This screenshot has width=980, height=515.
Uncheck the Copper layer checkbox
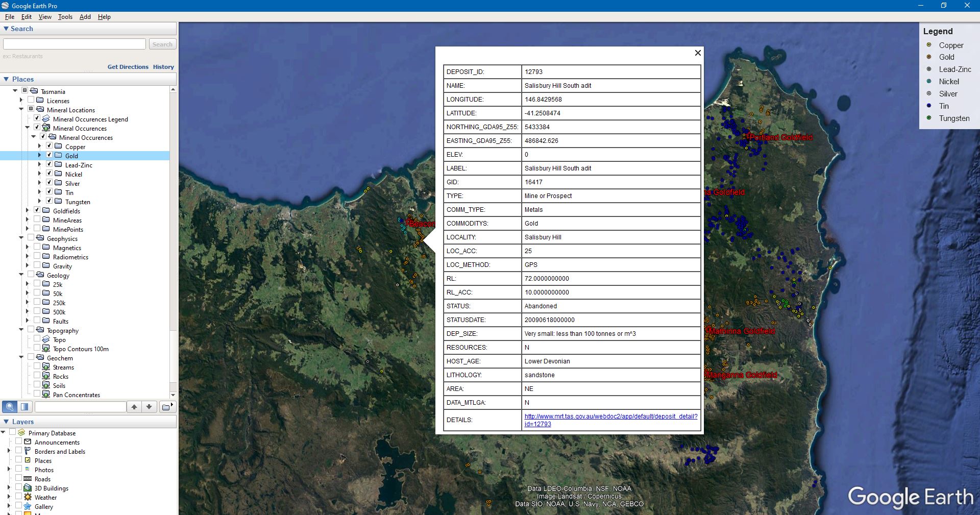click(50, 146)
